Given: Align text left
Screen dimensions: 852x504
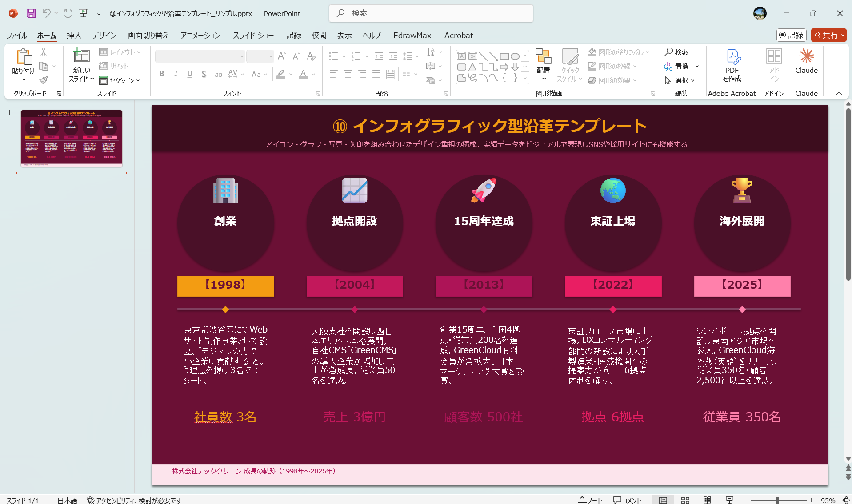Looking at the screenshot, I should [334, 74].
